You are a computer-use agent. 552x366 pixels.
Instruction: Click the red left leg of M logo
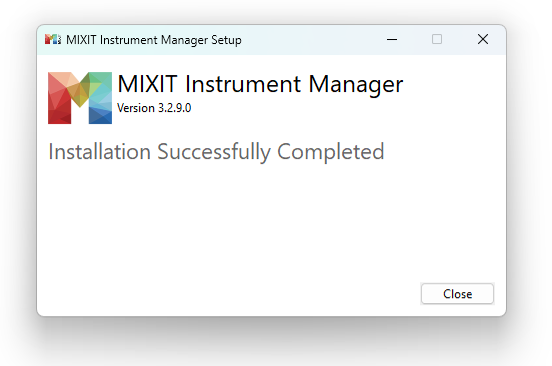tap(59, 106)
